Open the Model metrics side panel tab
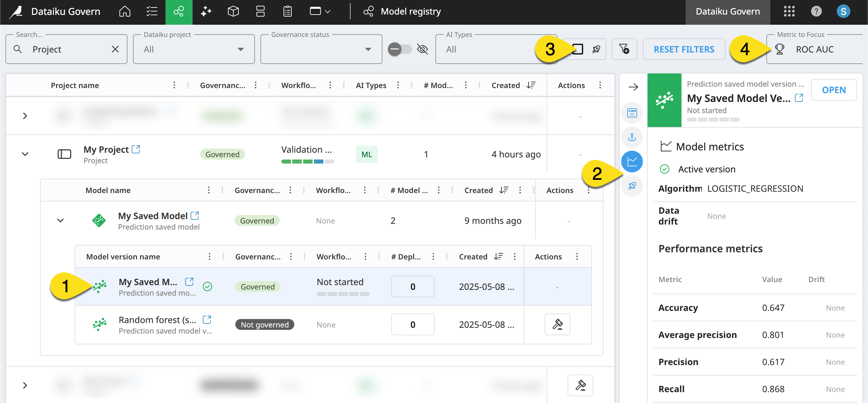Image resolution: width=868 pixels, height=403 pixels. coord(632,162)
